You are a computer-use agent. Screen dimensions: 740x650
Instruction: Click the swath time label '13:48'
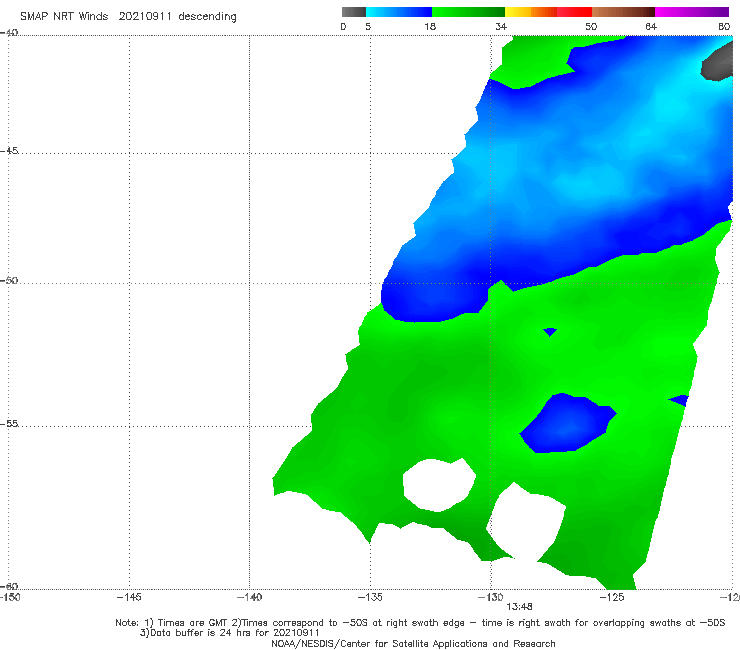(519, 607)
